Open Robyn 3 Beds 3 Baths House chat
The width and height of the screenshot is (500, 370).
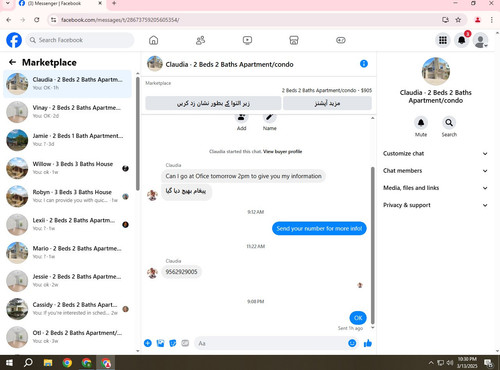click(67, 196)
